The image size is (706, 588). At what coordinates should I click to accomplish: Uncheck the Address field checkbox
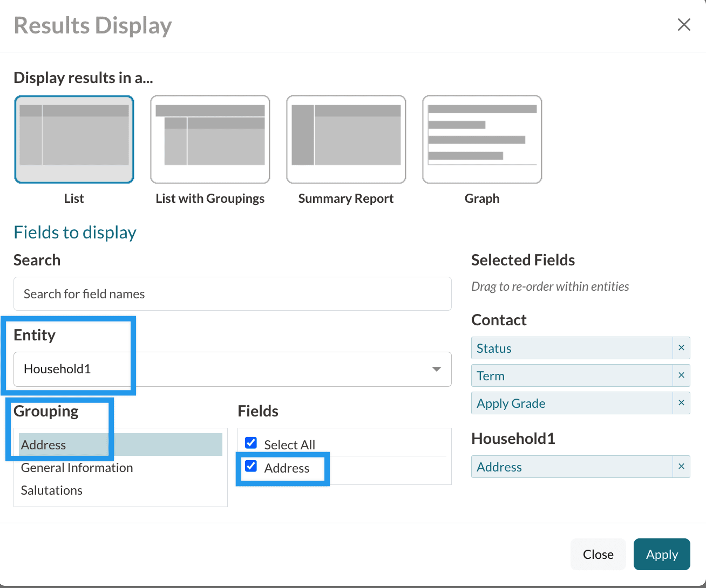click(251, 466)
